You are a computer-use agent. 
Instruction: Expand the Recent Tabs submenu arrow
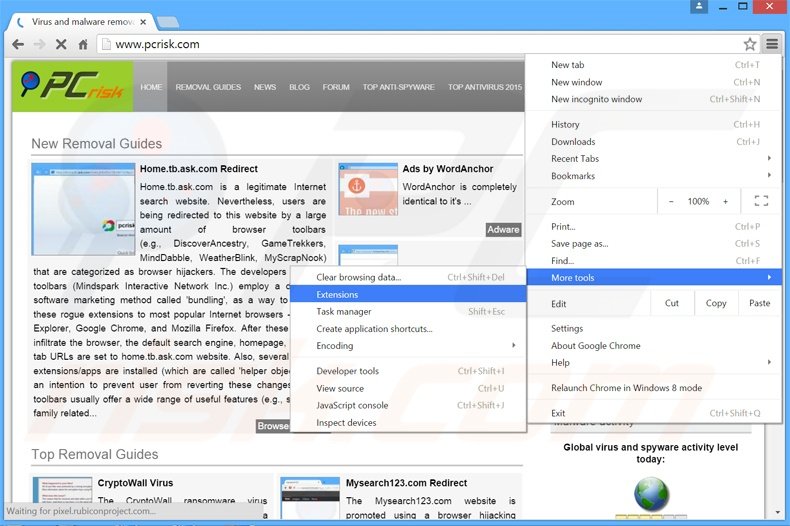[x=769, y=158]
